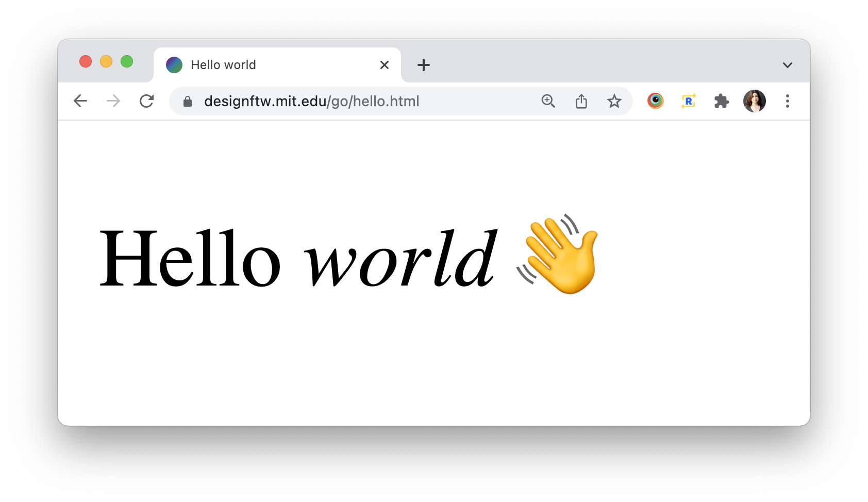The height and width of the screenshot is (502, 868).
Task: Close the Hello world tab
Action: coord(385,65)
